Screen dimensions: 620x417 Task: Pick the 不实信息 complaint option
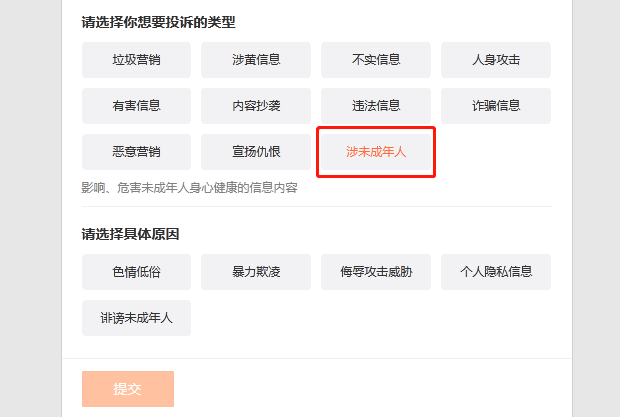tap(376, 60)
